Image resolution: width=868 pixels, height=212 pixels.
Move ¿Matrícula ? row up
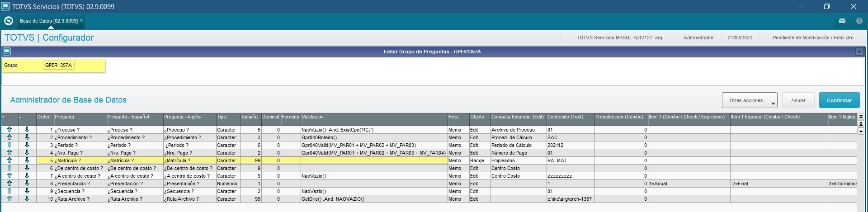point(9,160)
